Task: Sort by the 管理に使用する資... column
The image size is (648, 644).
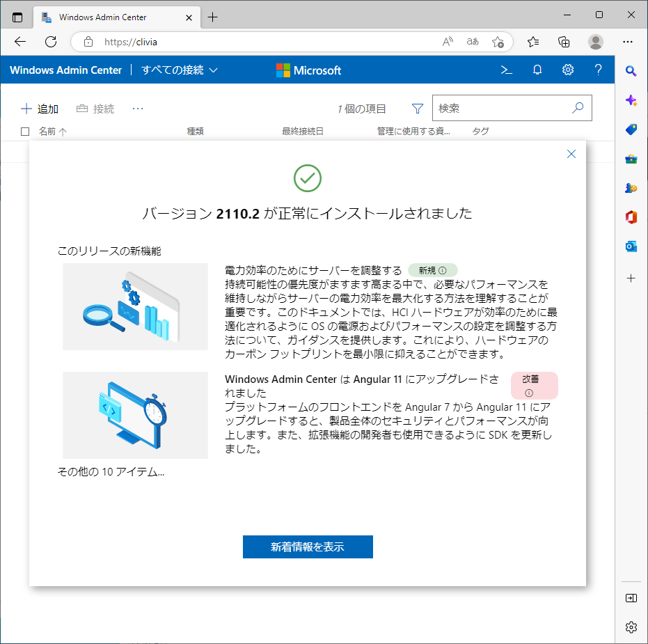Action: click(413, 132)
